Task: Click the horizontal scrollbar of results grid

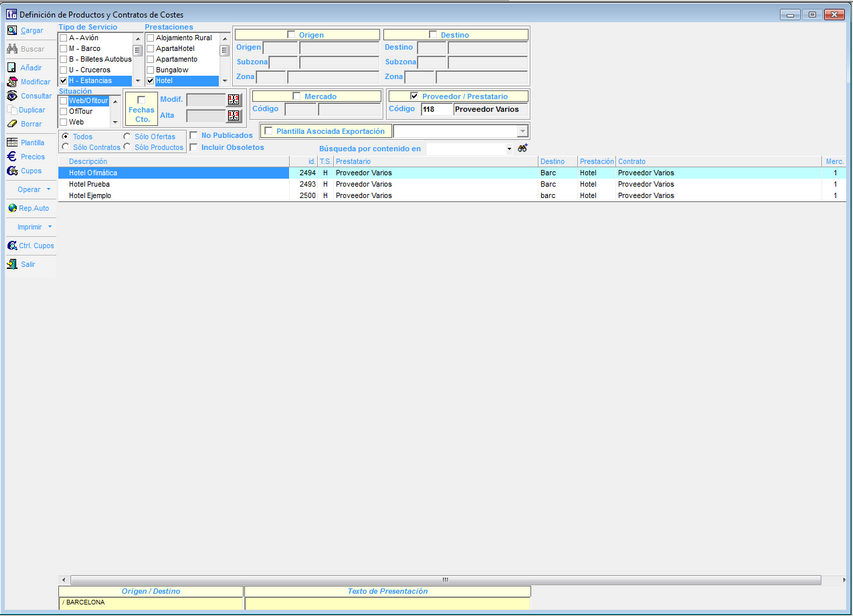Action: click(445, 580)
